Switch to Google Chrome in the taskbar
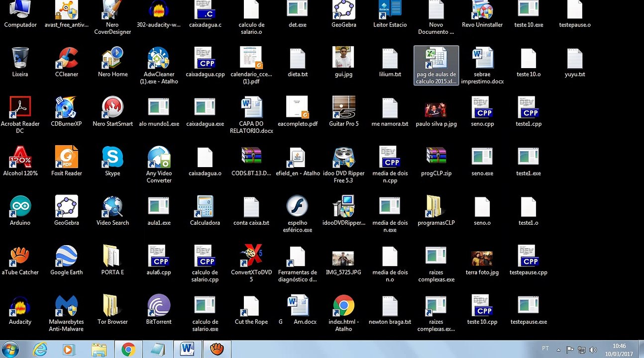The image size is (644, 358). (x=128, y=350)
